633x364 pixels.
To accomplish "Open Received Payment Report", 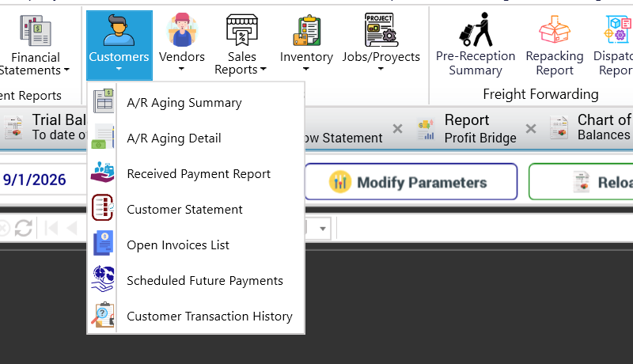I will [195, 173].
